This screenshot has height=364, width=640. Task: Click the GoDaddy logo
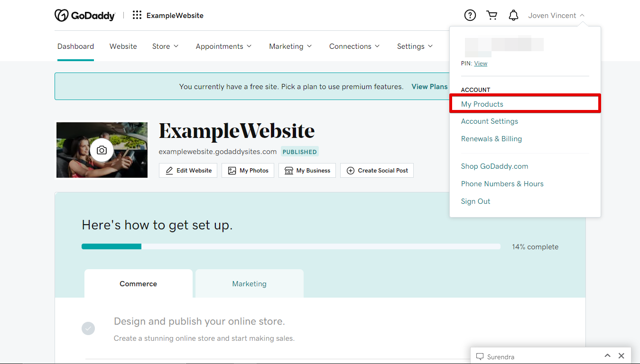(85, 15)
